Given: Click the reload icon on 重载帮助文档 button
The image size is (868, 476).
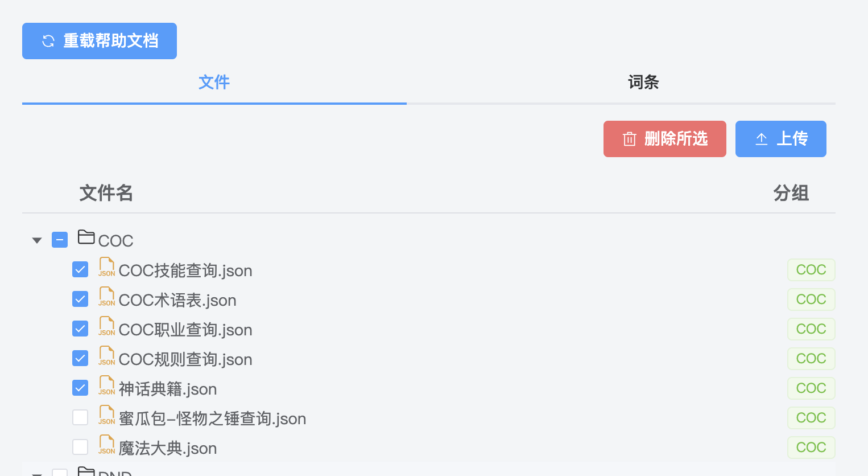Looking at the screenshot, I should [48, 41].
